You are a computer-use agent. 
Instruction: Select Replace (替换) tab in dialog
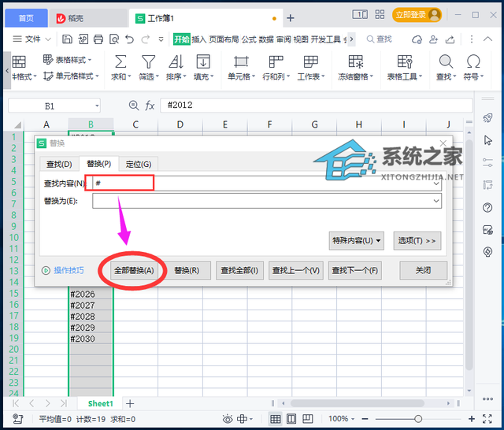pos(99,164)
